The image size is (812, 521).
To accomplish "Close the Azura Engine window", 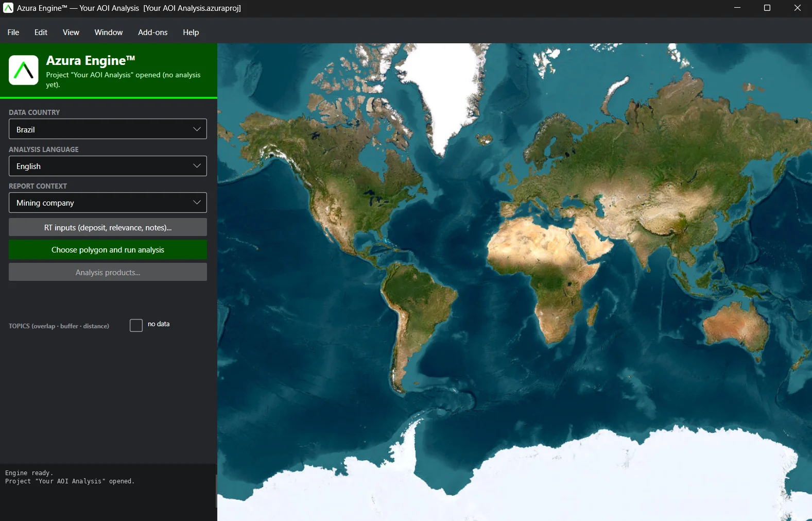I will pyautogui.click(x=797, y=8).
